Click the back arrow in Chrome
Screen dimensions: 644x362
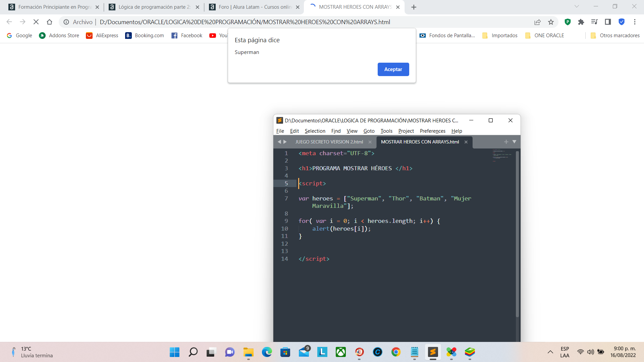point(9,22)
